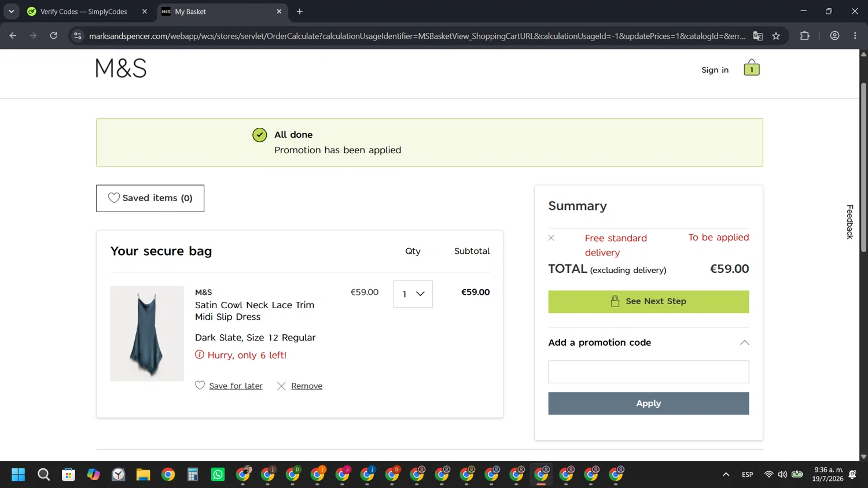The height and width of the screenshot is (488, 868).
Task: Close the My Basket tab
Action: (x=279, y=12)
